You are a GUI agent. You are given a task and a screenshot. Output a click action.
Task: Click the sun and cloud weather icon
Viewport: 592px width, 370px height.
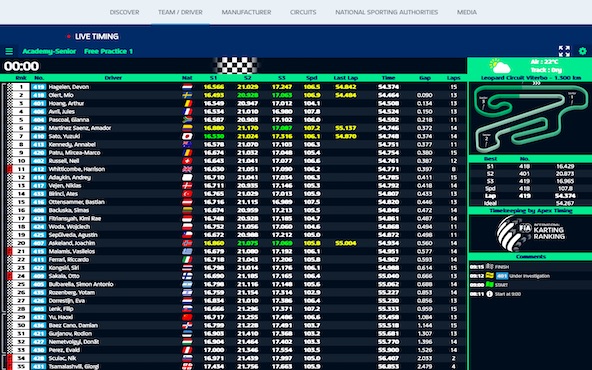point(500,66)
